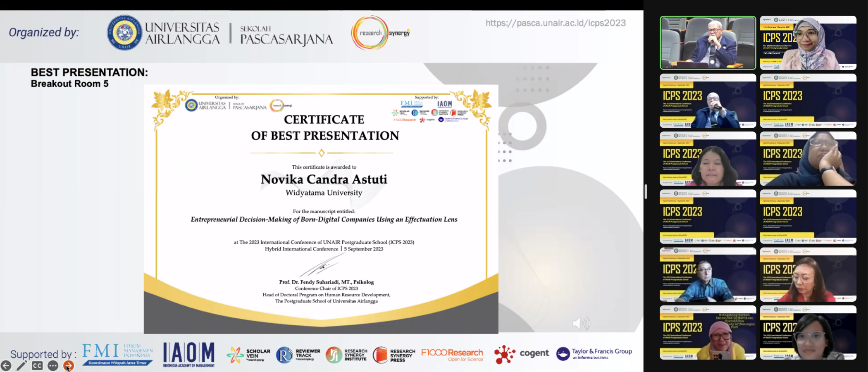This screenshot has width=868, height=372.
Task: Select video of woman in pink hijab, yellow top
Action: (708, 332)
